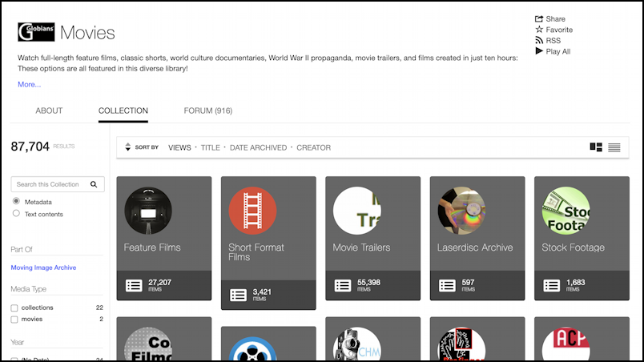This screenshot has width=644, height=362.
Task: Sort by Date Archived
Action: tap(257, 147)
